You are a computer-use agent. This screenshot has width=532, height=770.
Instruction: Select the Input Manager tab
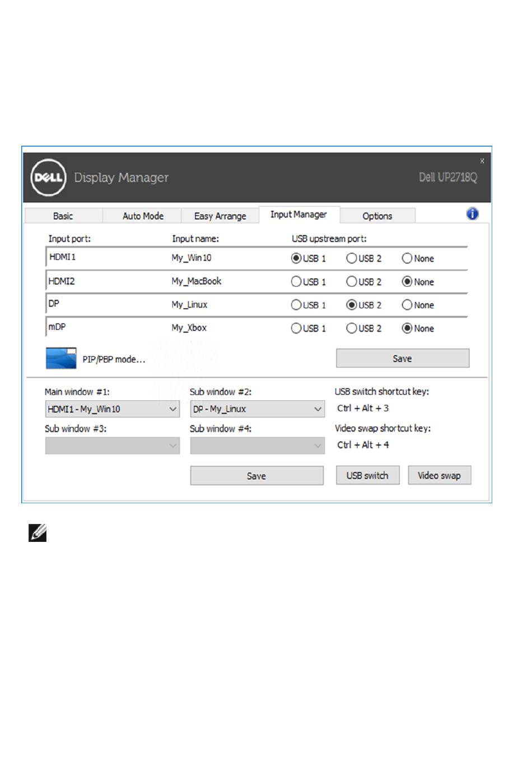click(x=298, y=215)
